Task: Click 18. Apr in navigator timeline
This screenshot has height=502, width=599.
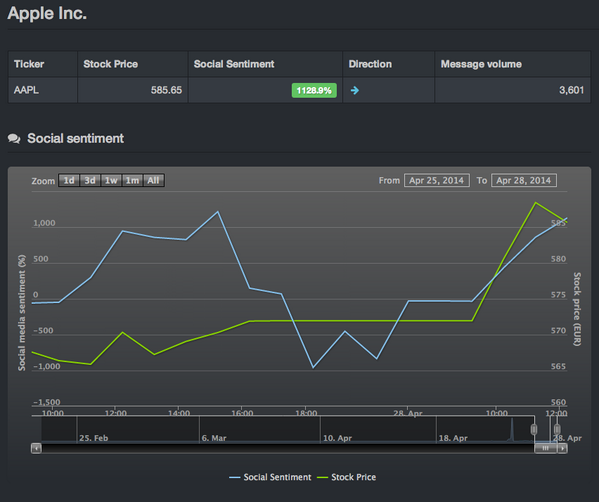Action: pyautogui.click(x=453, y=438)
